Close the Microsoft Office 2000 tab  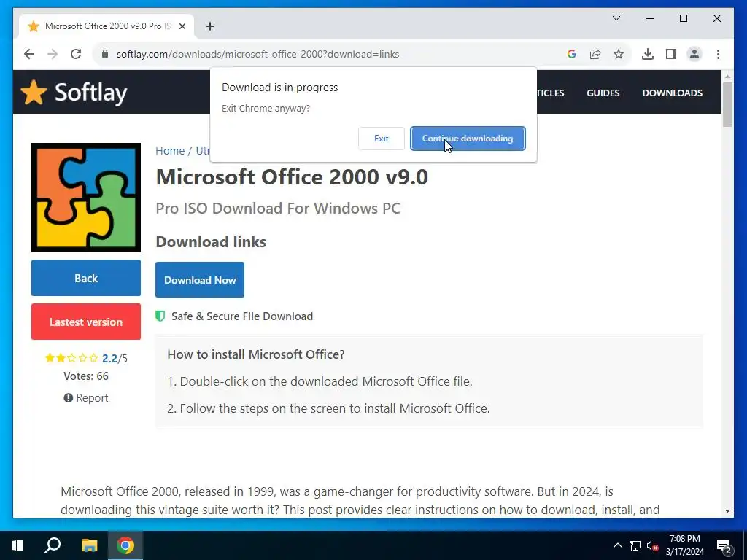point(182,26)
